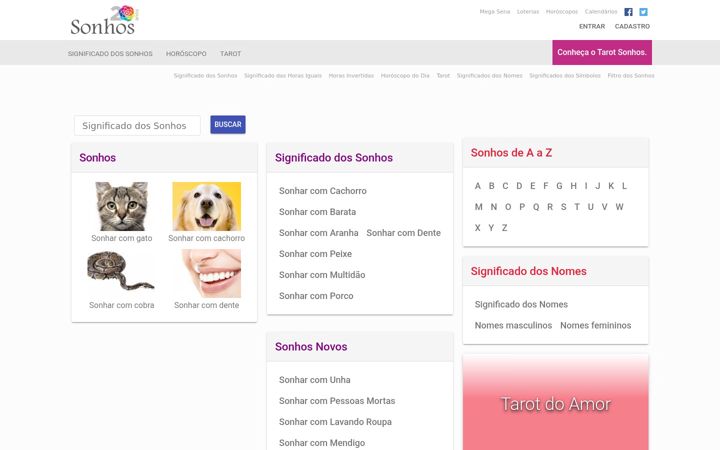Screen dimensions: 720x450
Task: Focus the Significado dos Sonhos search field
Action: click(137, 125)
